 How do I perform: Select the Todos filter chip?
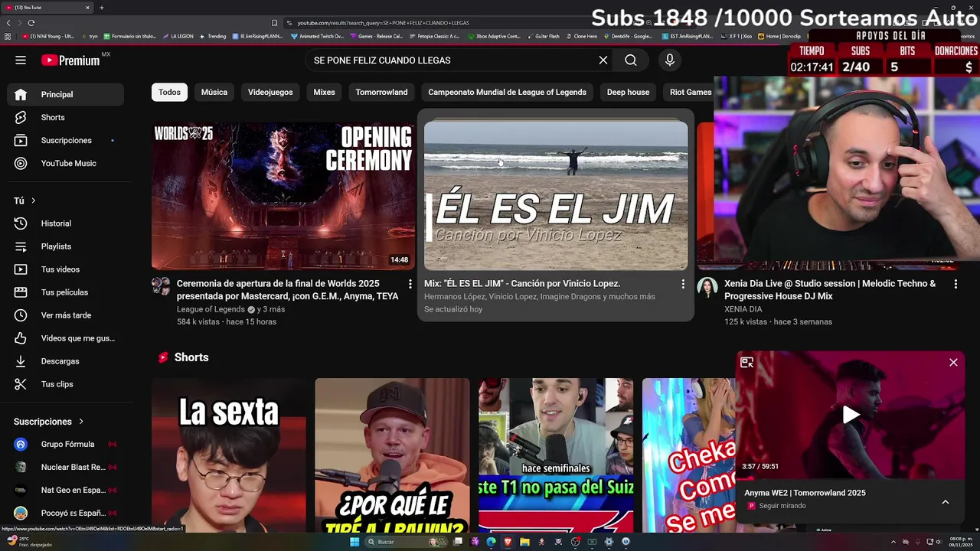169,92
